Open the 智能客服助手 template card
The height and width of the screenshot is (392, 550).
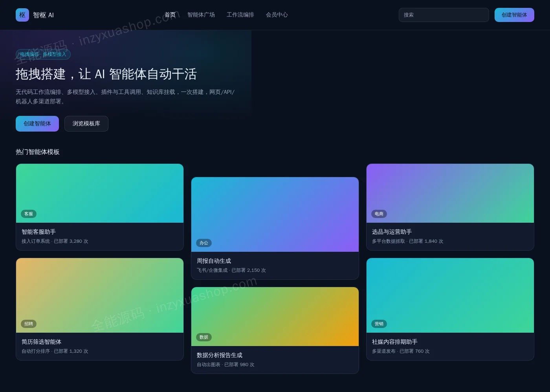(100, 207)
